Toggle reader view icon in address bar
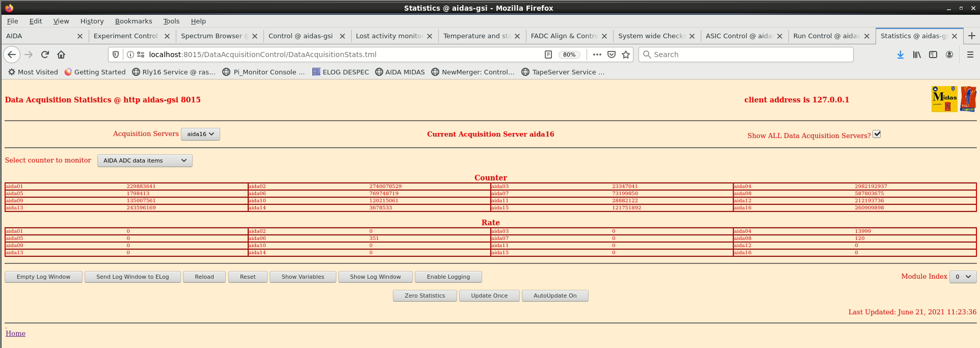980x348 pixels. pos(548,55)
